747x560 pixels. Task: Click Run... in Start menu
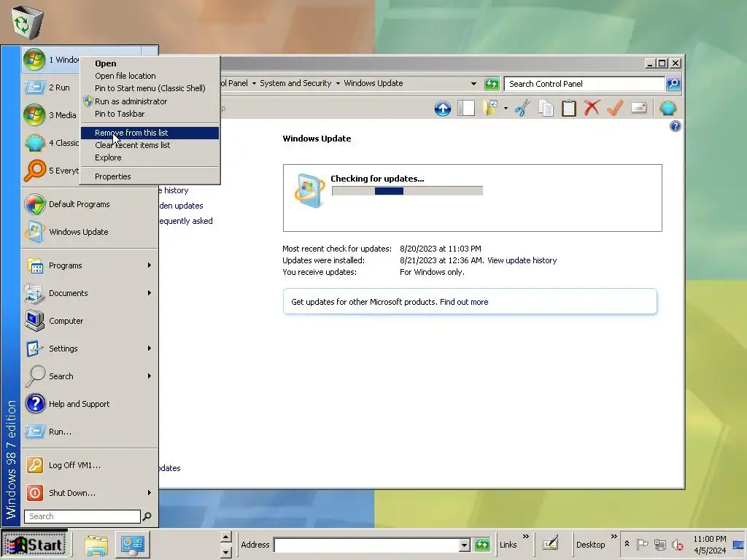(x=90, y=432)
